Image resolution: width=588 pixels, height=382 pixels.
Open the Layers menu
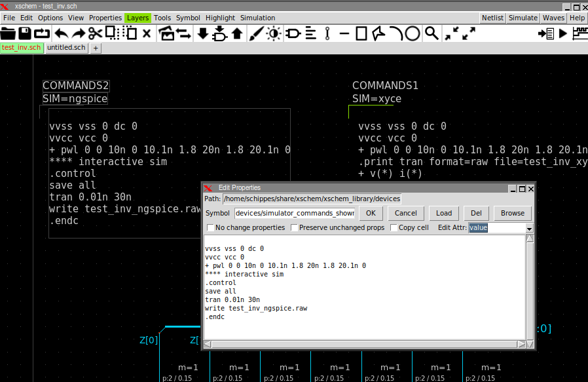pos(138,18)
